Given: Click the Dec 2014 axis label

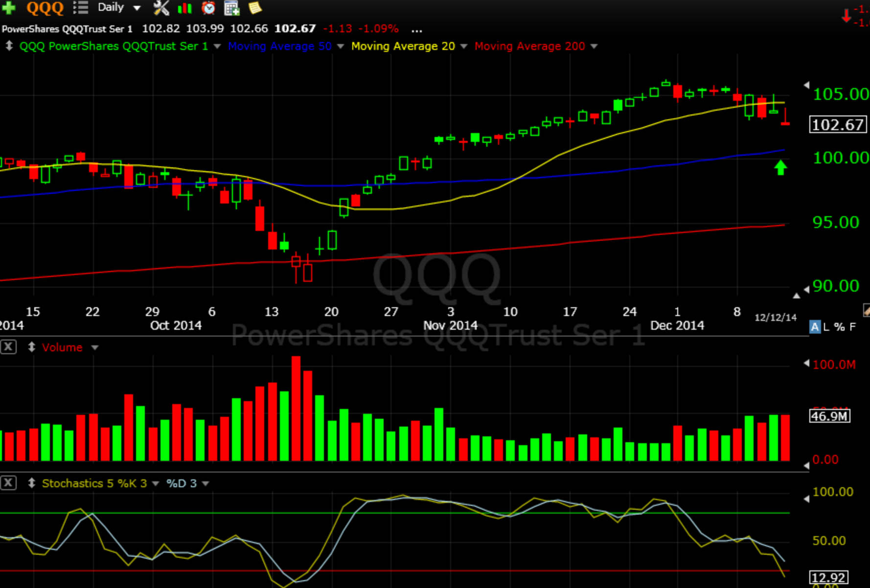Looking at the screenshot, I should (677, 325).
